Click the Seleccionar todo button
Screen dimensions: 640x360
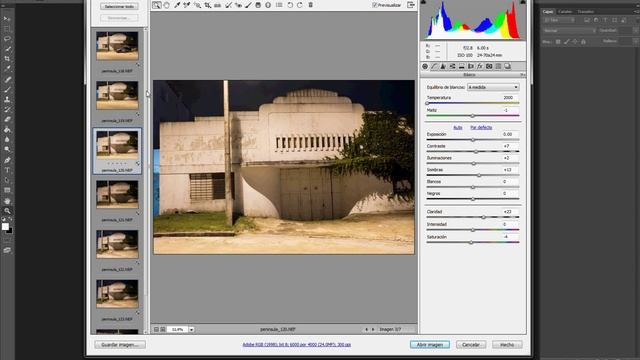[119, 7]
